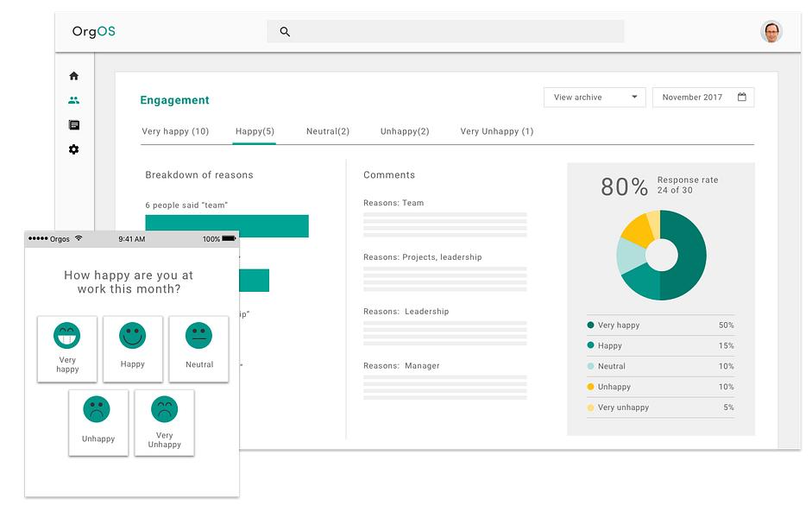
Task: Click the light blue Neutral pie segment
Action: click(x=630, y=256)
